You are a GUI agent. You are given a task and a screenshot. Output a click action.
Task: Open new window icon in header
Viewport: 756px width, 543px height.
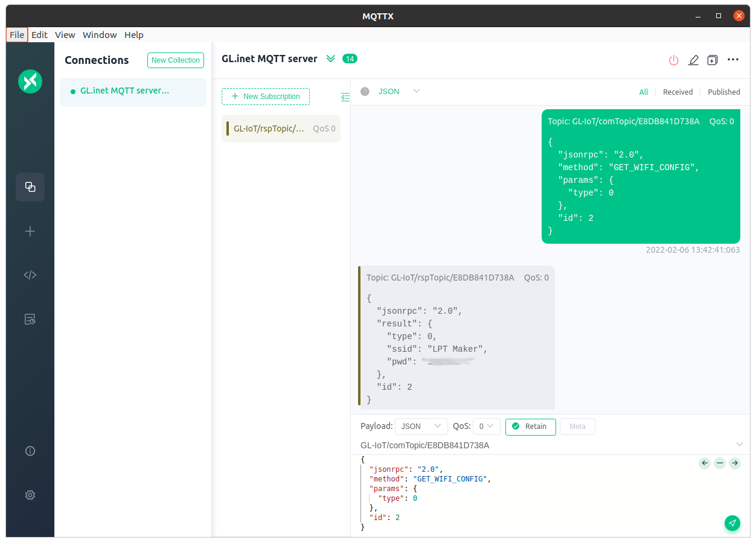[713, 60]
